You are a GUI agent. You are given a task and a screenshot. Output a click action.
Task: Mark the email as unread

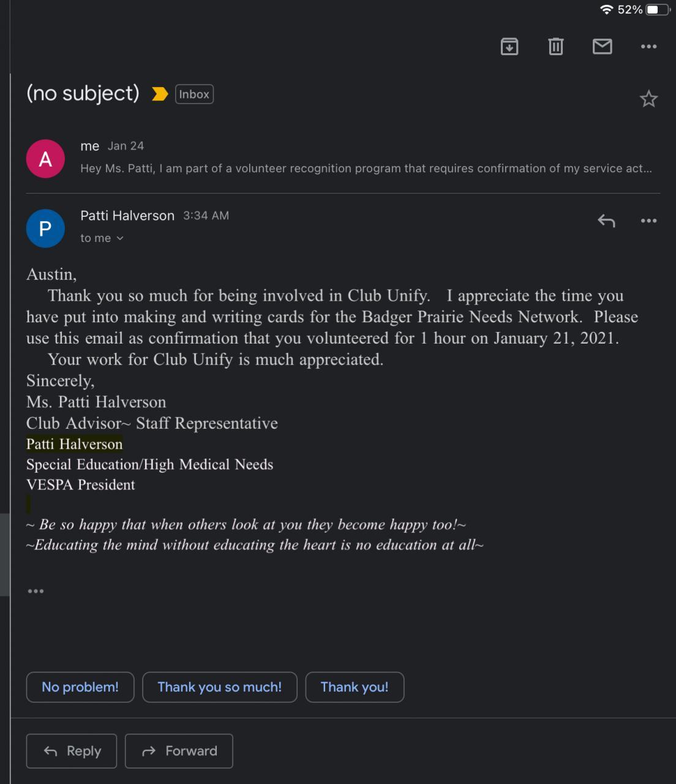tap(603, 47)
